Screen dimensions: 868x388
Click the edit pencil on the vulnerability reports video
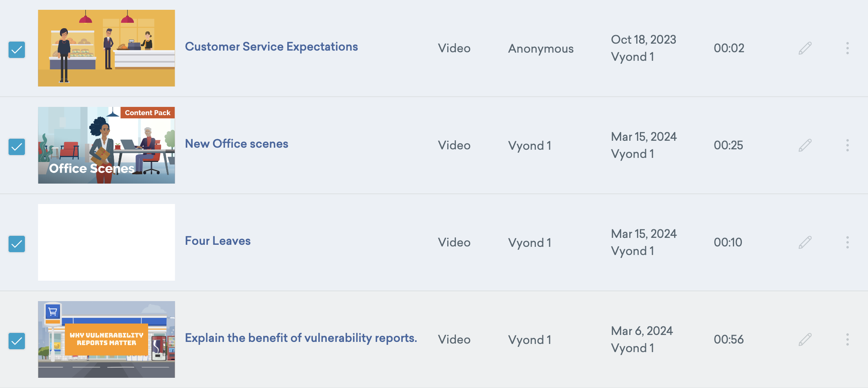(x=804, y=339)
